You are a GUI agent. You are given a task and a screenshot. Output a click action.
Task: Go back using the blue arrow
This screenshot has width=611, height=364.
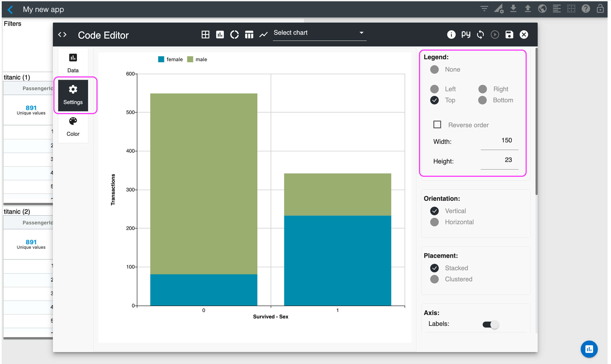click(x=10, y=10)
